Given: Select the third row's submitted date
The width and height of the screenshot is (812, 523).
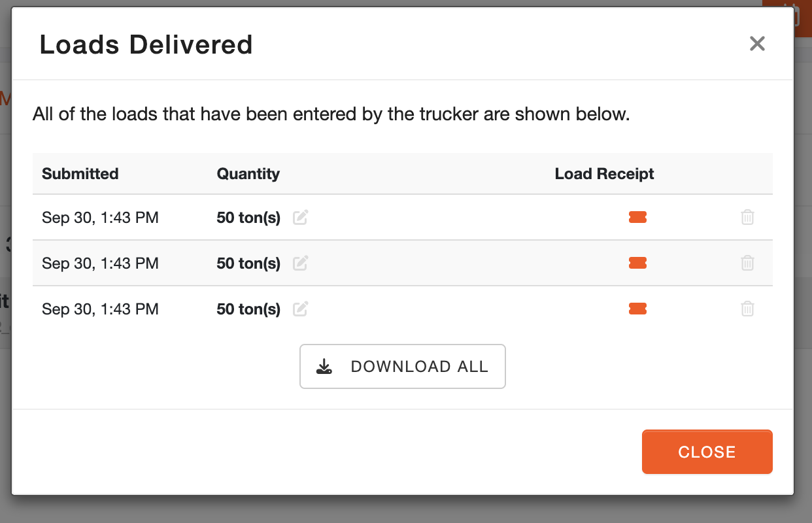Looking at the screenshot, I should click(x=100, y=309).
